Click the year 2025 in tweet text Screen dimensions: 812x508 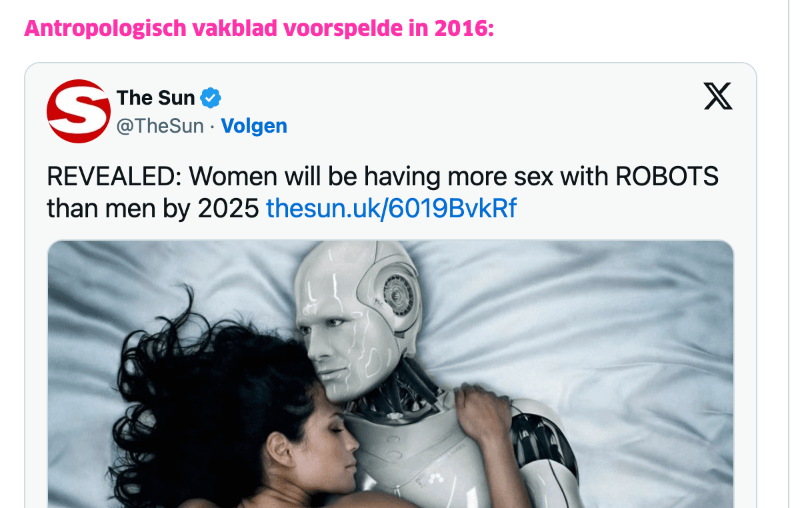click(228, 209)
